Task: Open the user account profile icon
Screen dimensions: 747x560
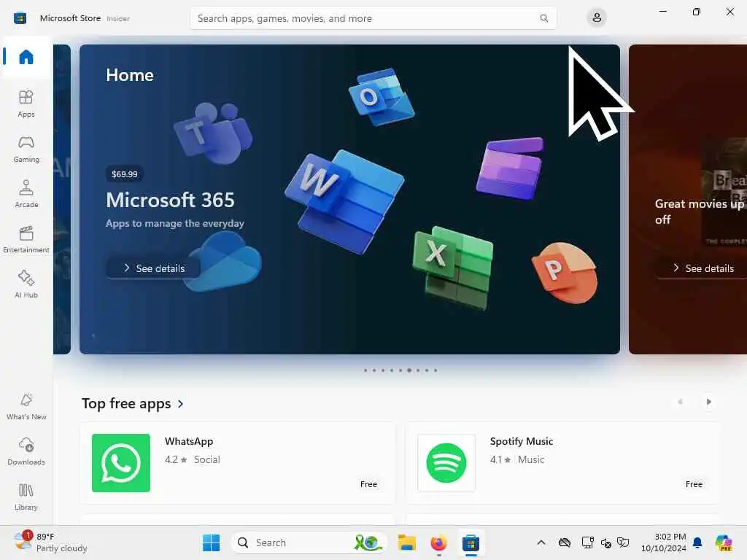Action: [x=597, y=18]
